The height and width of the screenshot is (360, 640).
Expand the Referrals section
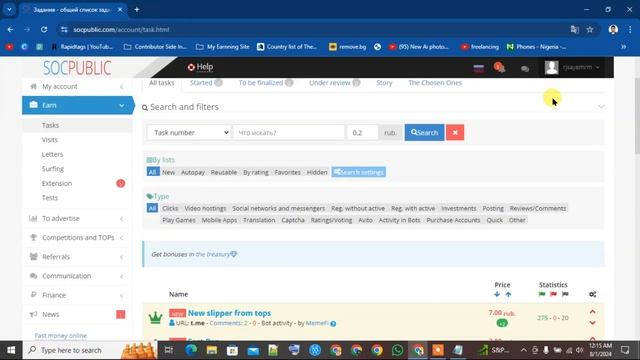(x=78, y=257)
